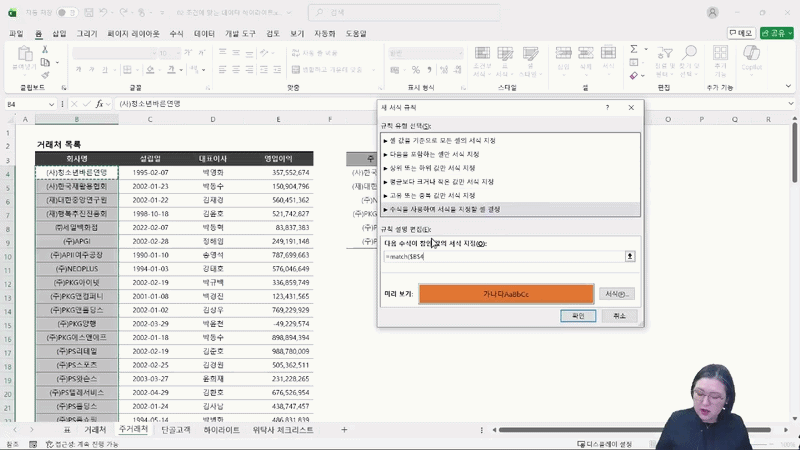Click the Center horizontal alignment icon
This screenshot has width=800, height=450.
pyautogui.click(x=236, y=69)
